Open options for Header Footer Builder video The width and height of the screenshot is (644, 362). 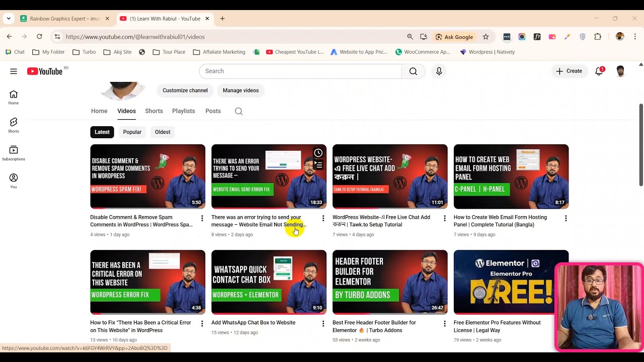444,324
